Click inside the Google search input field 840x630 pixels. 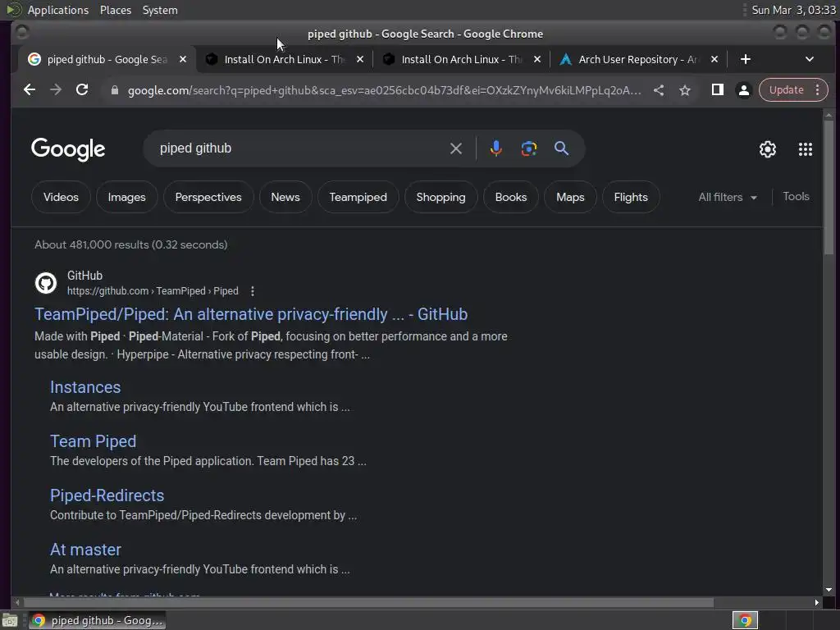pos(300,148)
